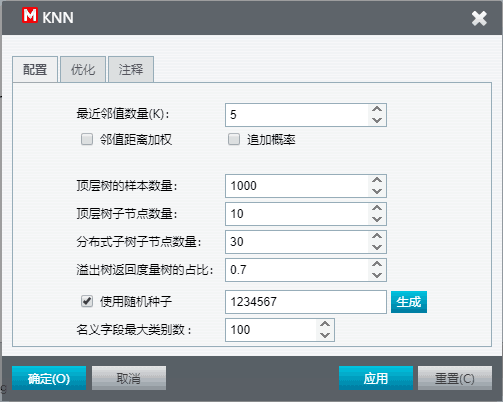Enable the 追加概率 checkbox
Image resolution: width=503 pixels, height=402 pixels.
point(234,139)
